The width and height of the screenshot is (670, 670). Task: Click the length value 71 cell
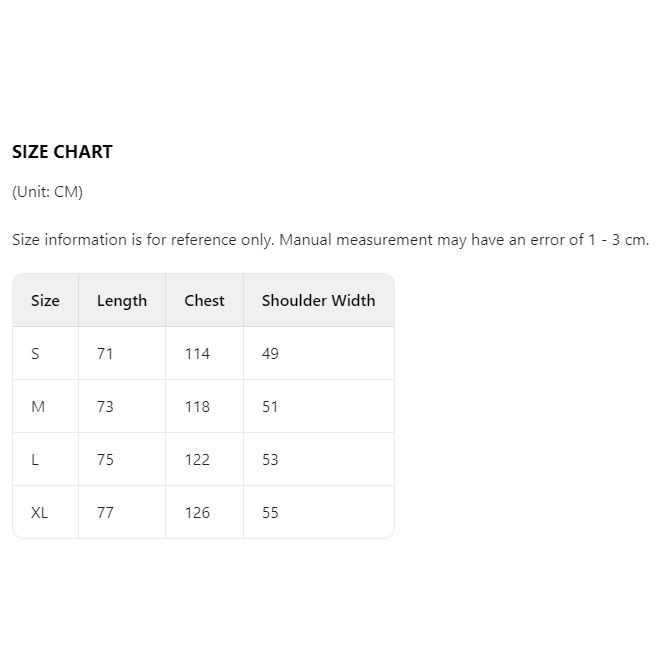105,353
